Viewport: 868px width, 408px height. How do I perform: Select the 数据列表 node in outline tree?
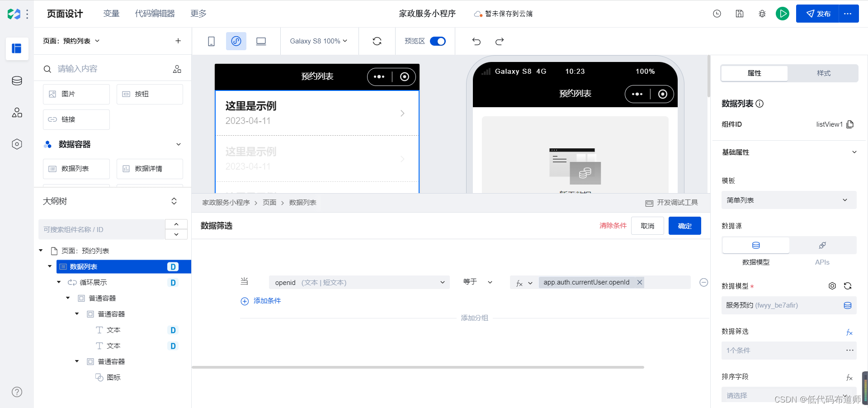(124, 266)
